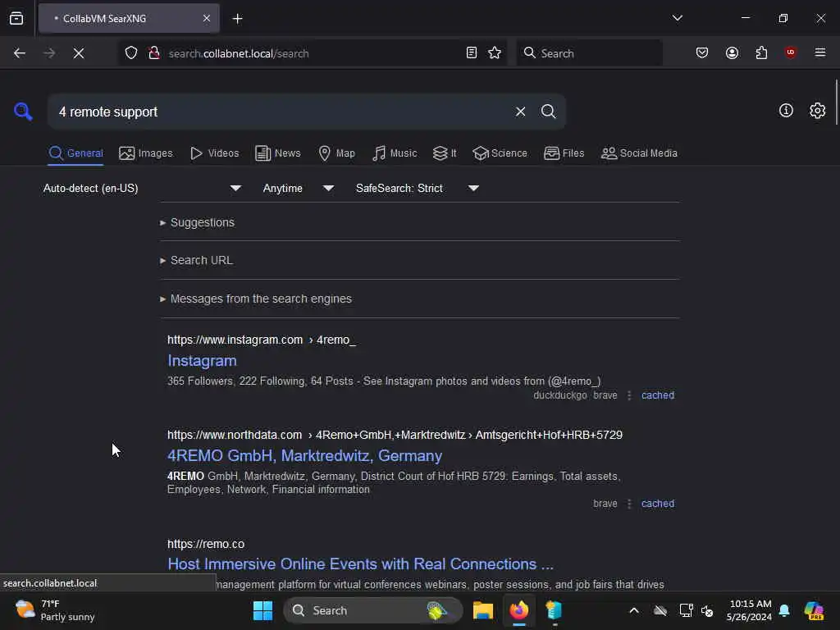Switch to the News tab

[x=278, y=153]
